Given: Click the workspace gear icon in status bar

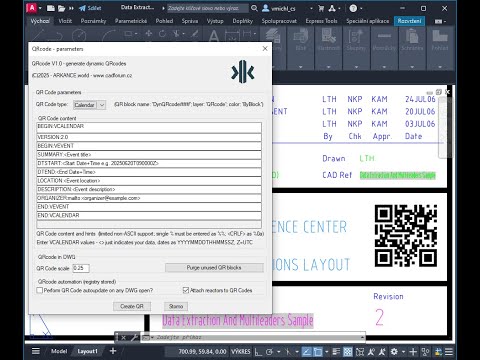Looking at the screenshot, I should [394, 351].
